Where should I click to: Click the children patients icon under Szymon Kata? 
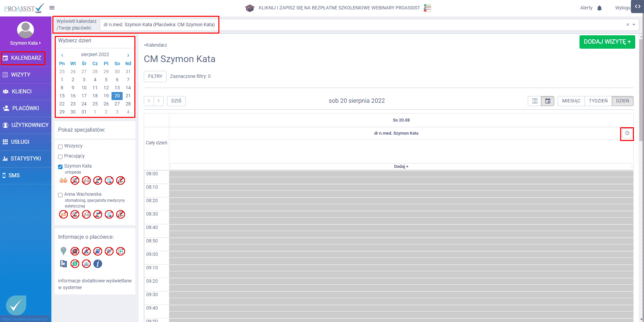[63, 181]
